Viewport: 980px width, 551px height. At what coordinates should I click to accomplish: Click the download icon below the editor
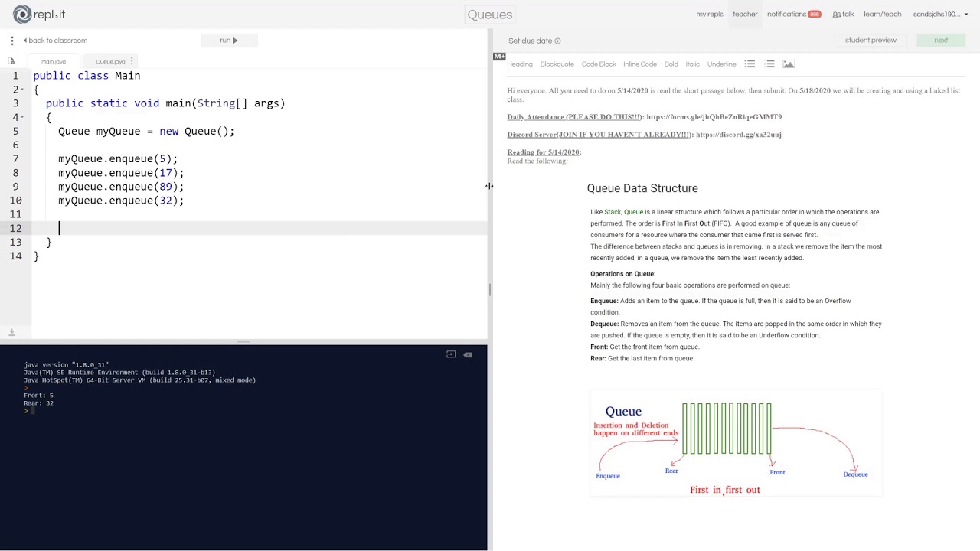pos(11,332)
